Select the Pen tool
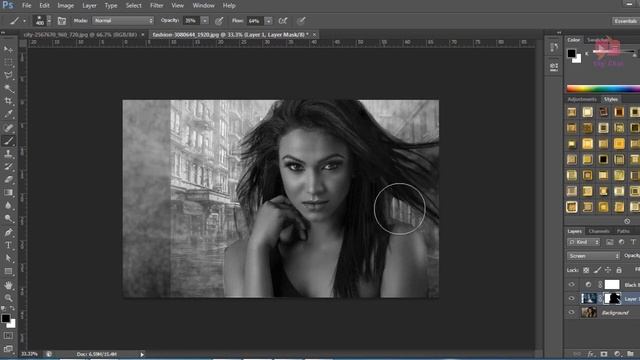Screen dimensions: 640x360 pos(8,232)
